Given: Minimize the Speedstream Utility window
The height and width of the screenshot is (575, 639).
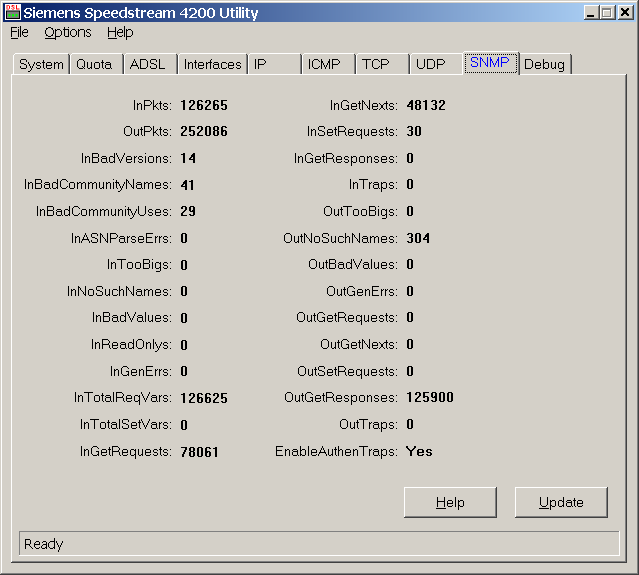Looking at the screenshot, I should coord(590,13).
